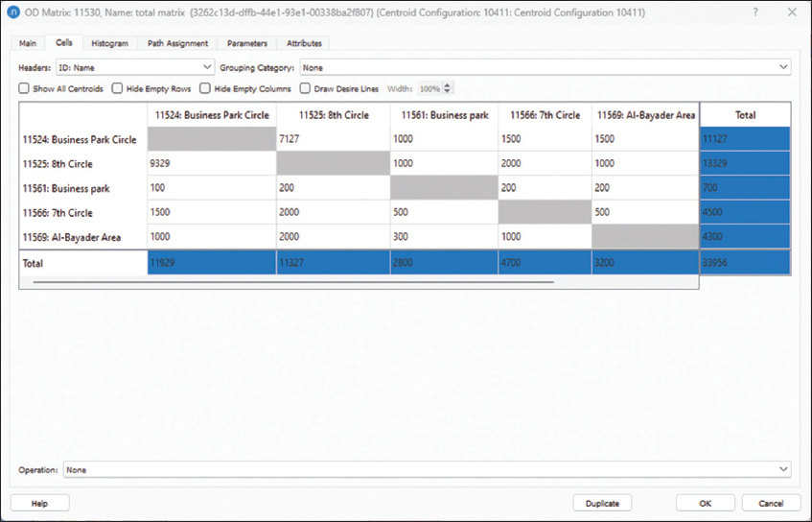
Task: Click the Total row header
Action: tap(83, 263)
